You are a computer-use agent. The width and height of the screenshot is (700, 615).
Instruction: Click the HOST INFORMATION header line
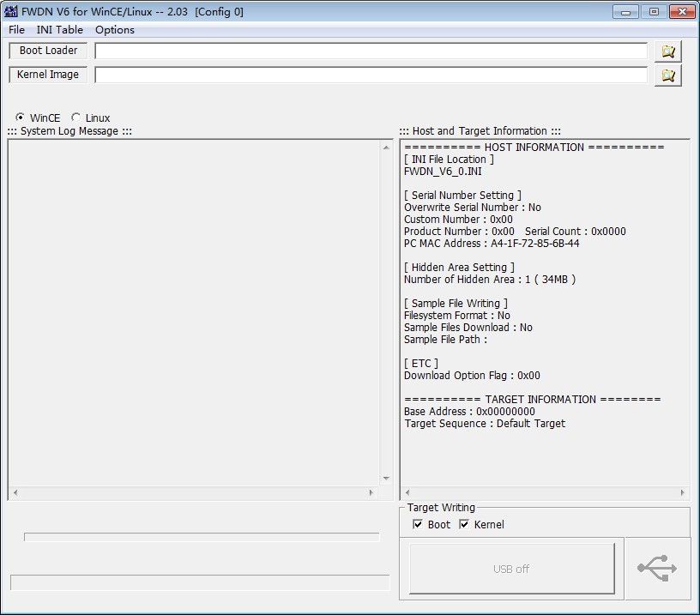[534, 148]
